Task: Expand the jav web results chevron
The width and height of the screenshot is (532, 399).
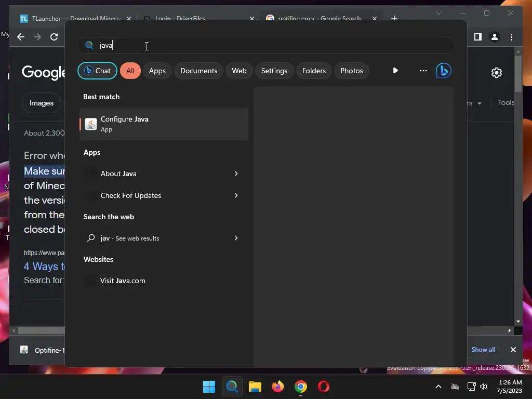Action: pyautogui.click(x=236, y=238)
